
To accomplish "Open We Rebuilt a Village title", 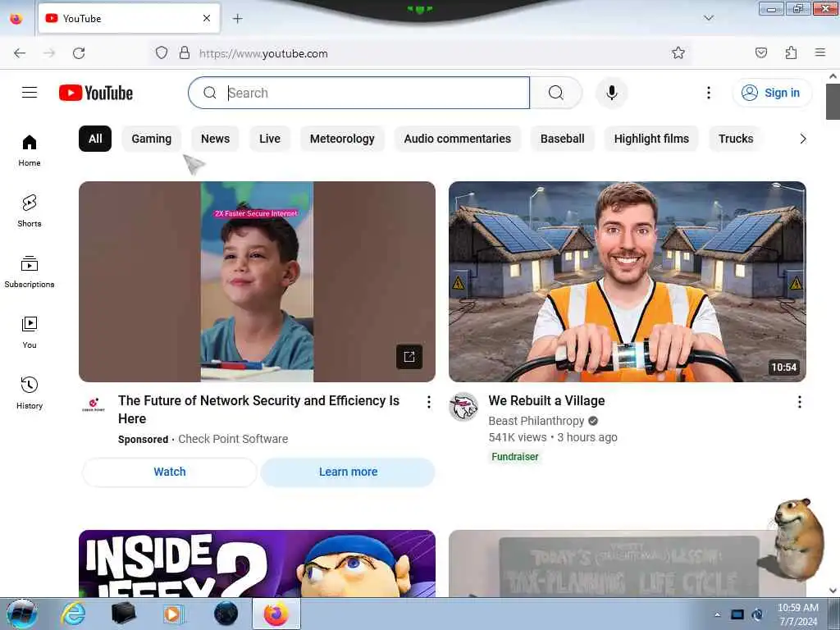I will pos(546,400).
